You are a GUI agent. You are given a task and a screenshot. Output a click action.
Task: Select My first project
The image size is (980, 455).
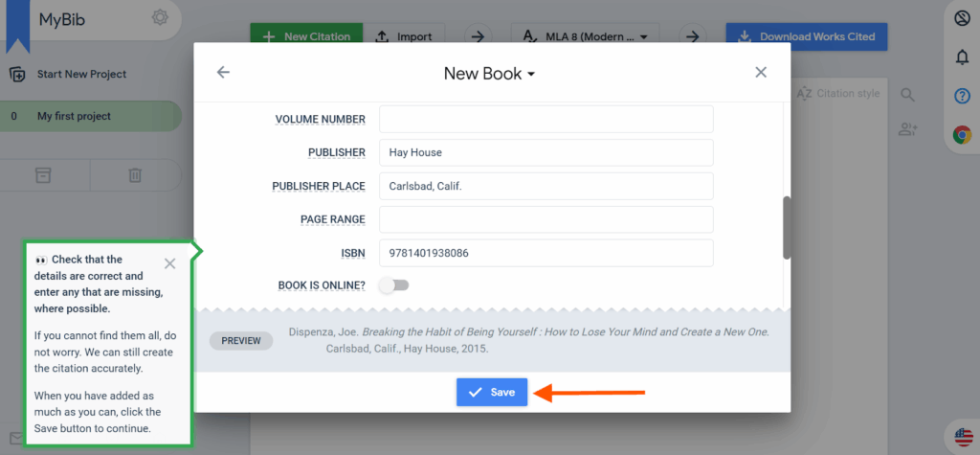91,117
